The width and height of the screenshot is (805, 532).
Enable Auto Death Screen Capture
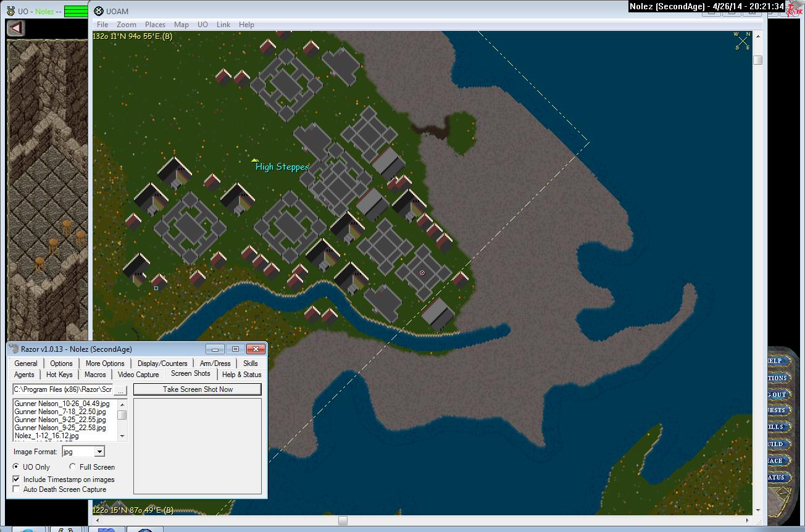(x=17, y=489)
